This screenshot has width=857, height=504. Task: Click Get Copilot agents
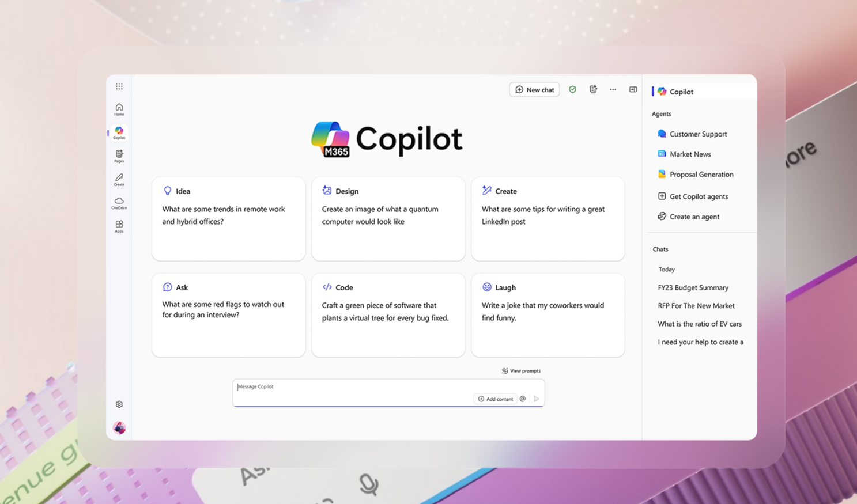click(x=693, y=196)
